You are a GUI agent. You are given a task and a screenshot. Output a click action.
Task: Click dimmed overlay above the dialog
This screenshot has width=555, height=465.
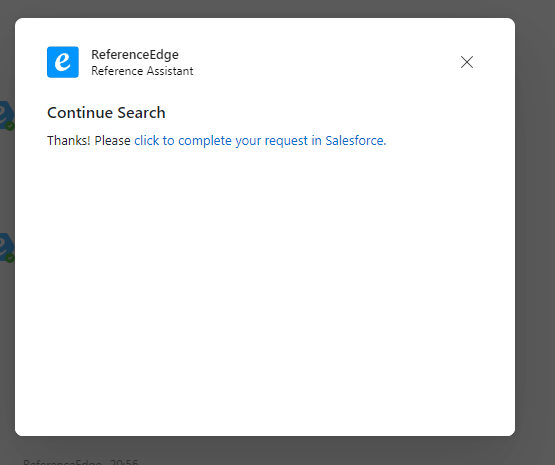(265, 8)
